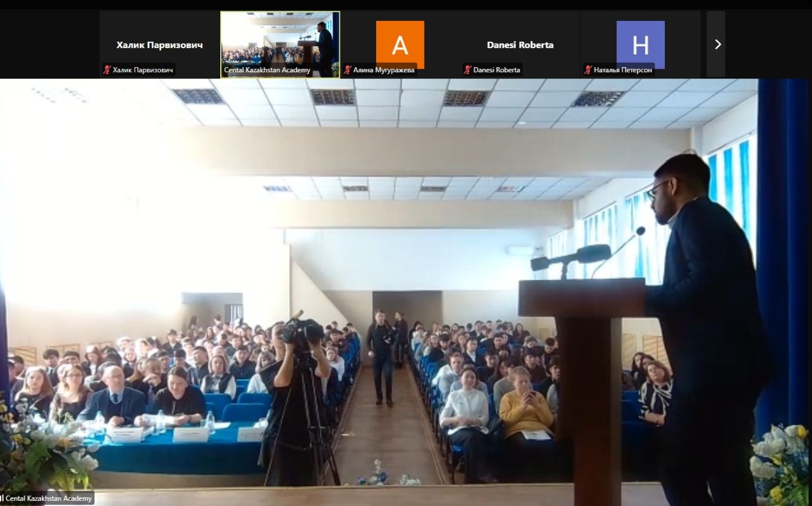Click Наталья Петерсон's muted microphone icon
This screenshot has width=812, height=506.
(588, 70)
